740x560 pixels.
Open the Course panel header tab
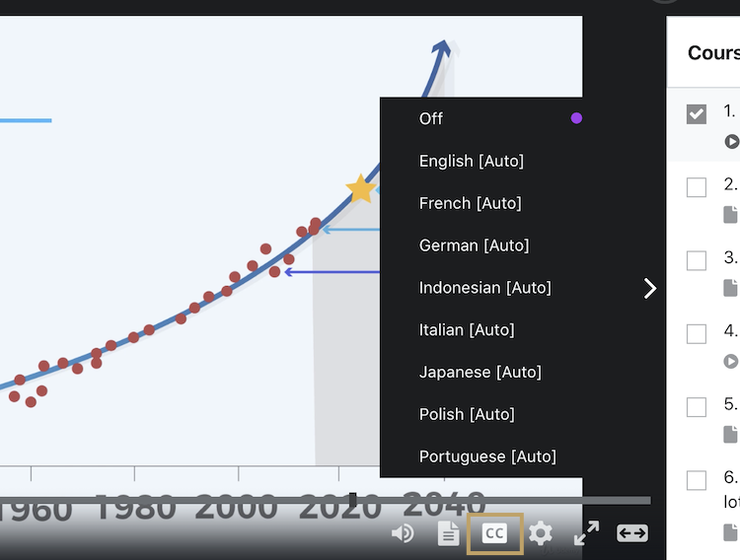pyautogui.click(x=712, y=53)
